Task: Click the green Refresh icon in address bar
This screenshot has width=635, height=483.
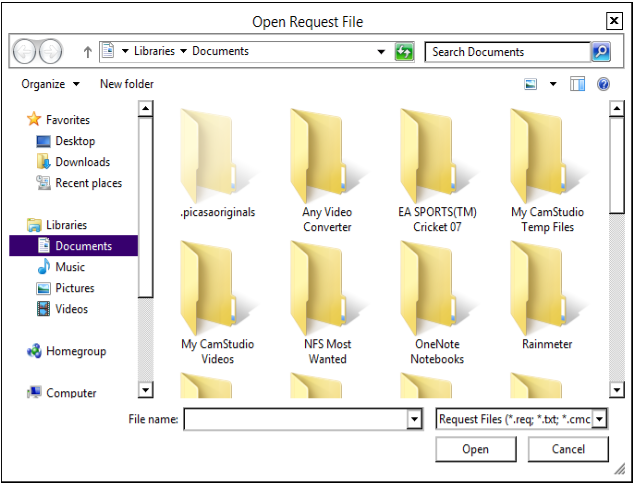Action: pos(404,51)
